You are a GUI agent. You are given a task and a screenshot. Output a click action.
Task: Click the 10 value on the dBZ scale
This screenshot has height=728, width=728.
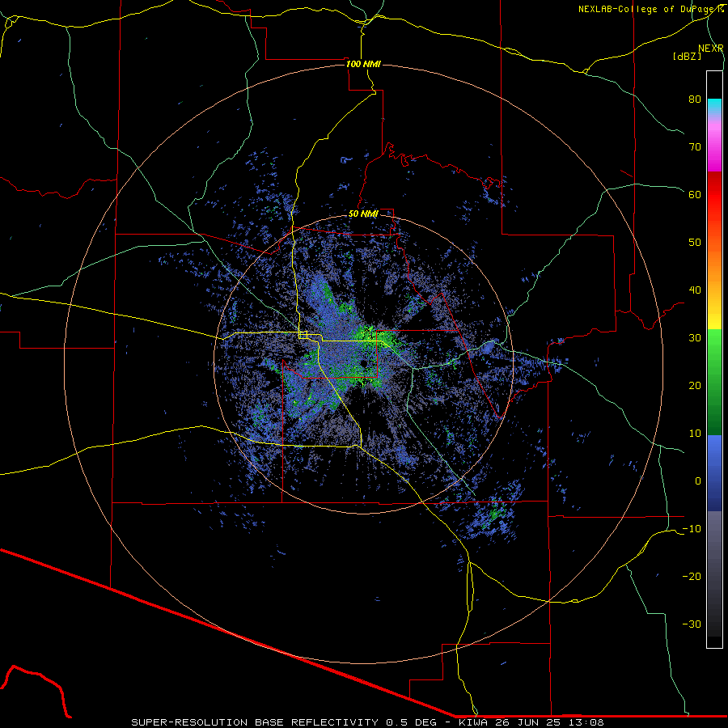695,434
